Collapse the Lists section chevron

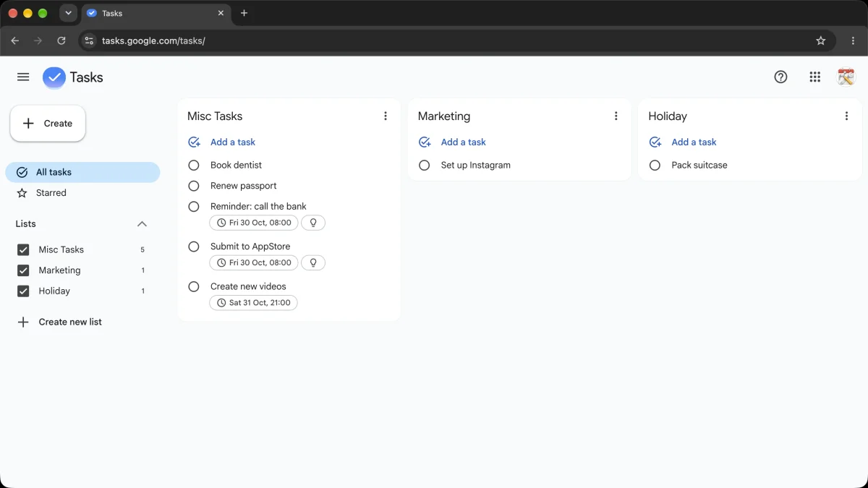point(142,224)
